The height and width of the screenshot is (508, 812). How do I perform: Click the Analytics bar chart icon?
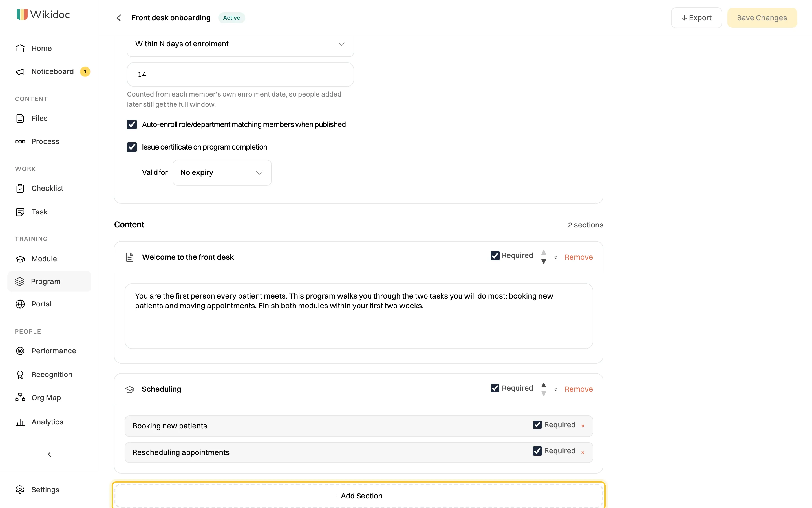coord(20,422)
